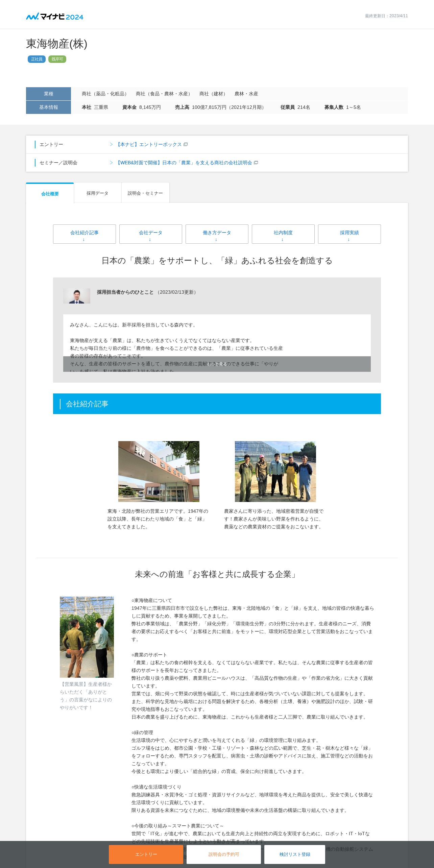Click the 業種 row header
434x868 pixels.
(x=48, y=94)
